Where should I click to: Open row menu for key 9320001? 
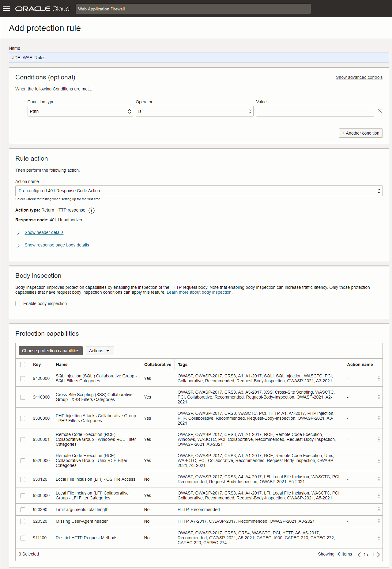pyautogui.click(x=379, y=439)
